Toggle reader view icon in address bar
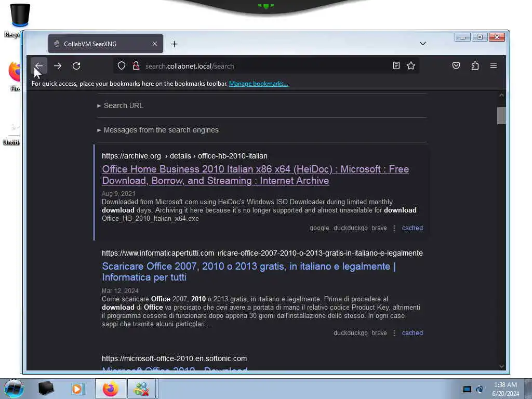Screen dimensions: 532x399 click(396, 65)
